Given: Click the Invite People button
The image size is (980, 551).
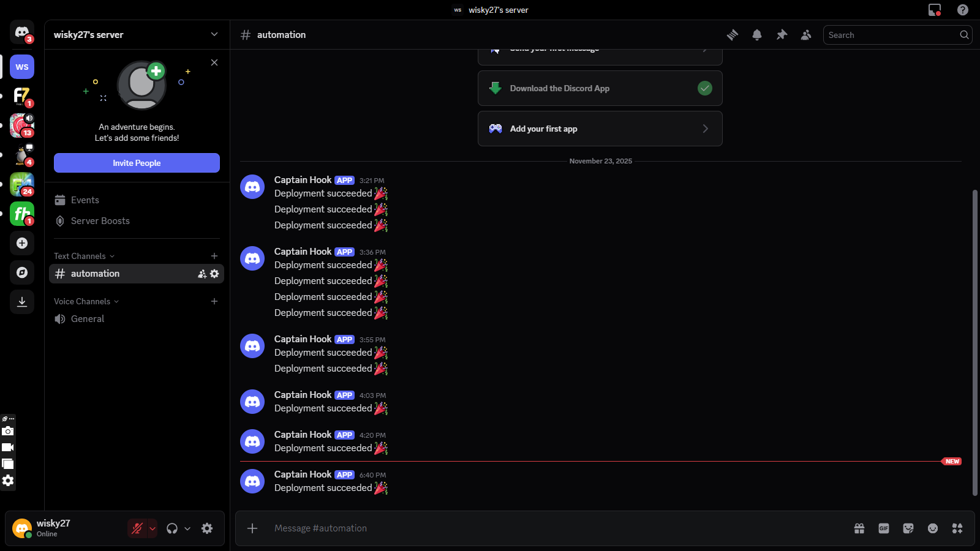Looking at the screenshot, I should [x=137, y=163].
